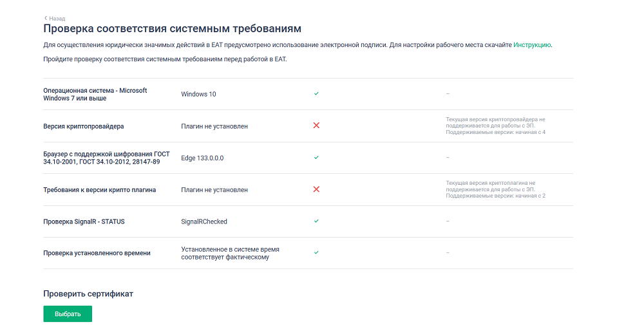Viewport: 644px width, 329px height.
Task: Click the red cross beside Версия криптопровайдера
Action: tap(316, 126)
